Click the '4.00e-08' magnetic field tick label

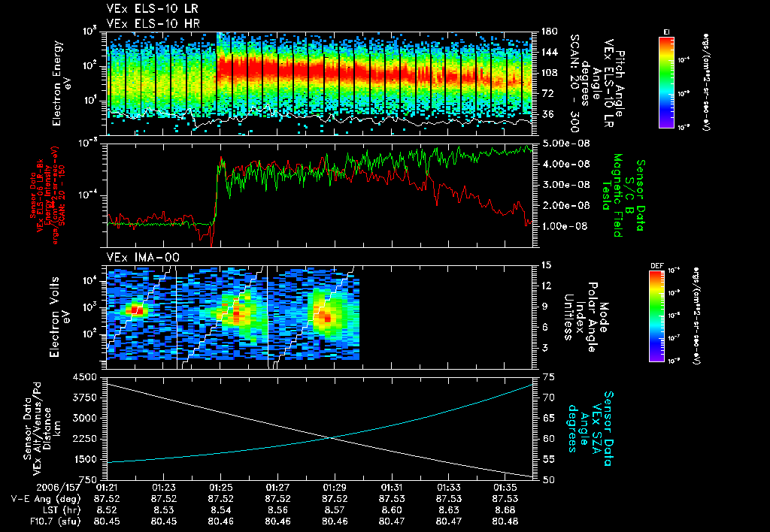coord(565,164)
